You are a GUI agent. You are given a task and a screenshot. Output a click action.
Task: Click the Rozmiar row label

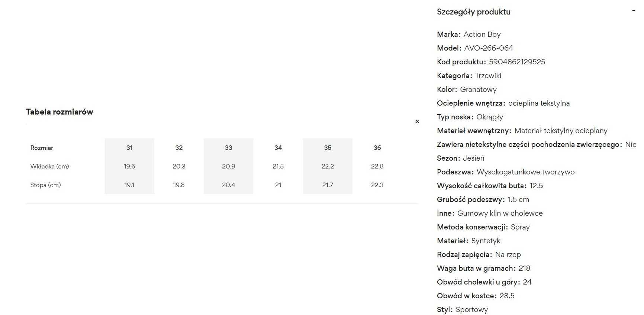pos(42,148)
